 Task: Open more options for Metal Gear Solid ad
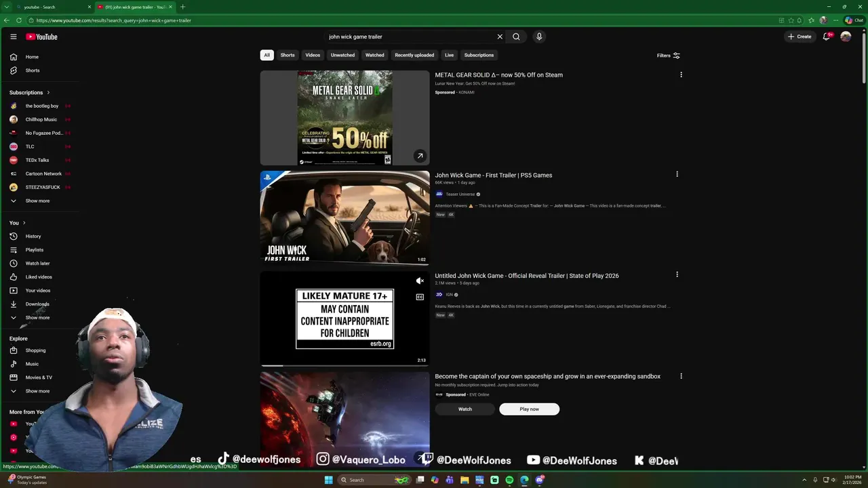681,75
